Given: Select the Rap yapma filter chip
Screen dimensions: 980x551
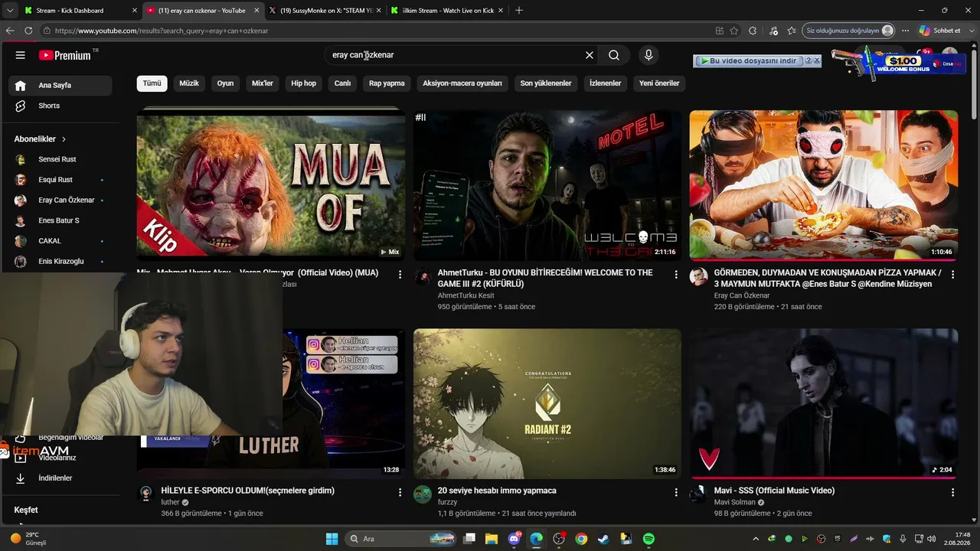Looking at the screenshot, I should coord(387,83).
